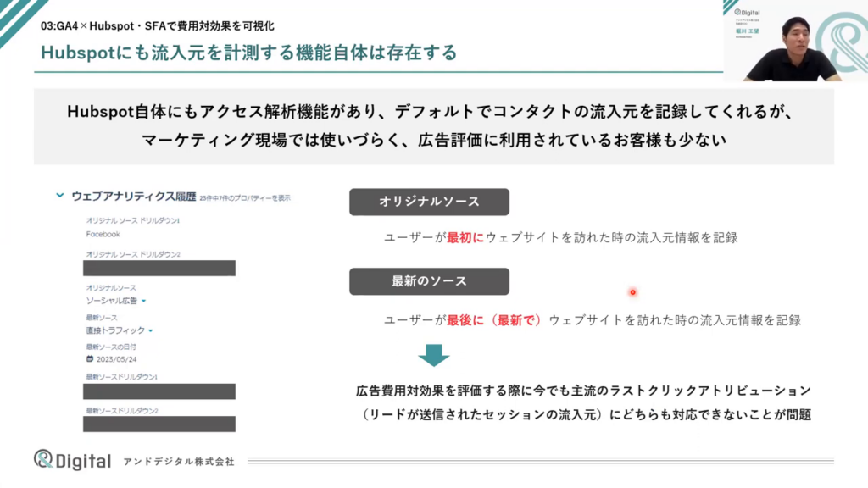Click the redacted 最新ソースドリルダウン2 field

tap(159, 424)
